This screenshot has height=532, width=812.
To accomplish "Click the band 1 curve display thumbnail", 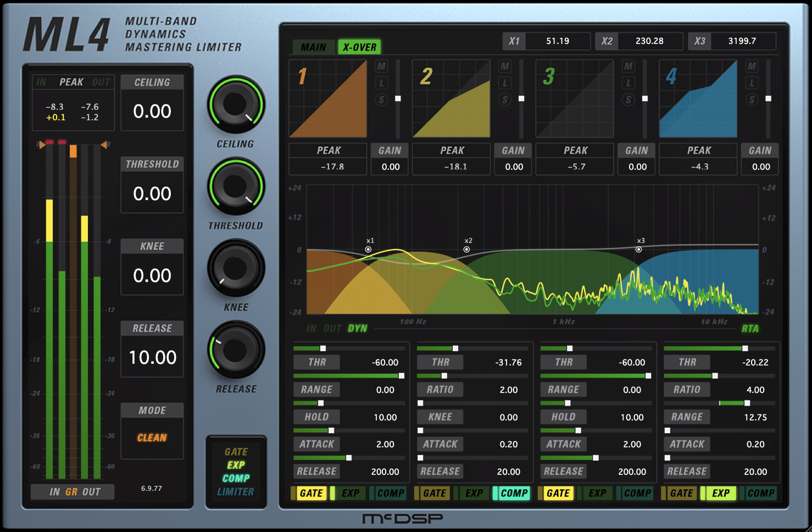I will coord(328,99).
